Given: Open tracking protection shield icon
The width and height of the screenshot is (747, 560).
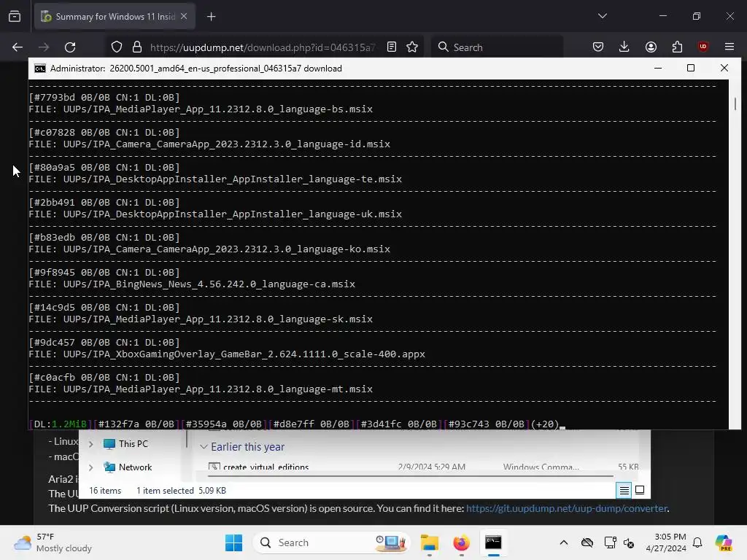Looking at the screenshot, I should (x=117, y=47).
